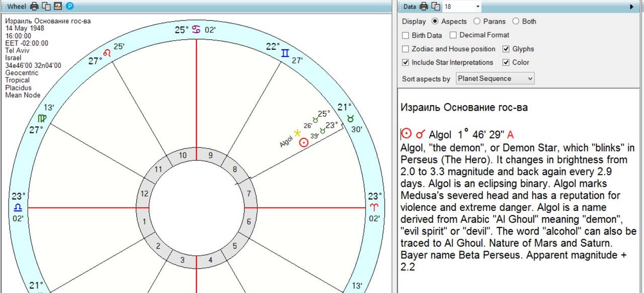Select house 1 on the inner ring
The image size is (644, 293).
pyautogui.click(x=145, y=222)
